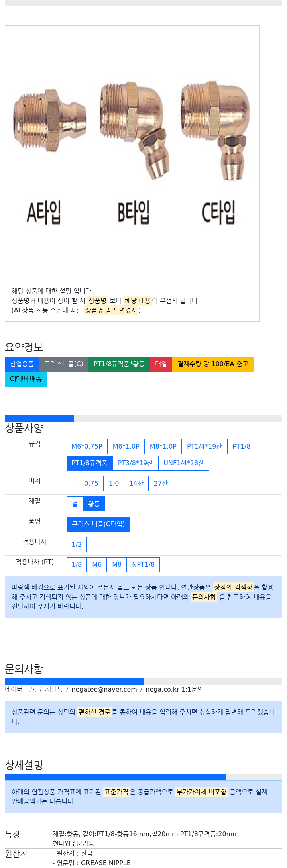Click the 구리스 니플(C타입) product name
Image resolution: width=287 pixels, height=868 pixels.
(98, 524)
